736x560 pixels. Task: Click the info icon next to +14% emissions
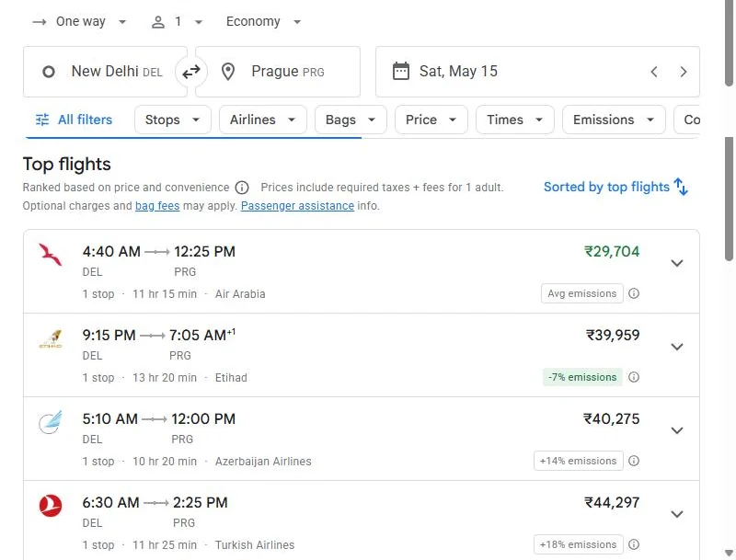(x=634, y=461)
